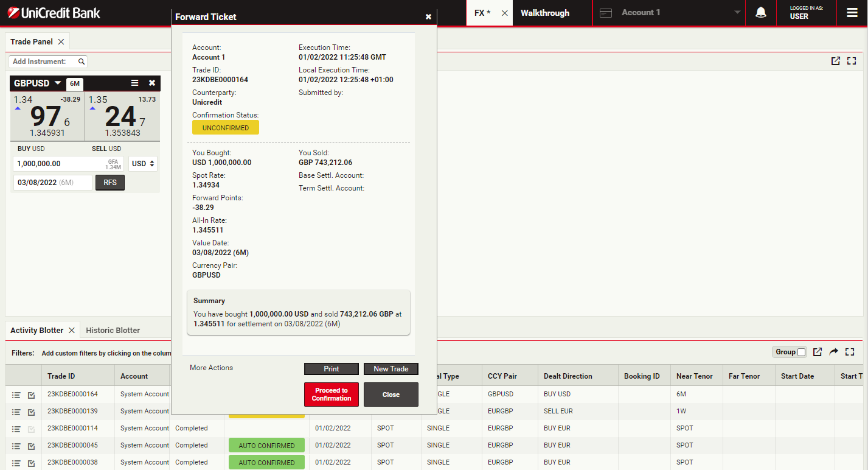Open the Walkthrough tab
The width and height of the screenshot is (868, 470).
click(545, 13)
